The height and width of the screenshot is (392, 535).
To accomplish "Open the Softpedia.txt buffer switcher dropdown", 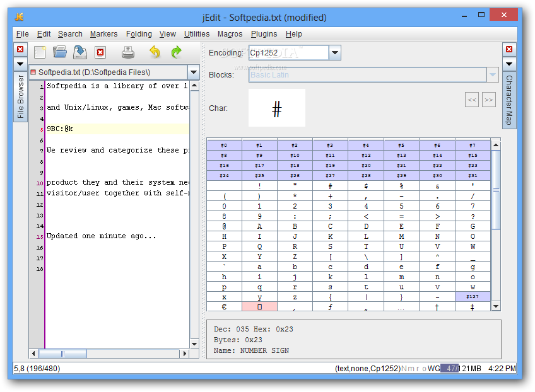I will (193, 72).
